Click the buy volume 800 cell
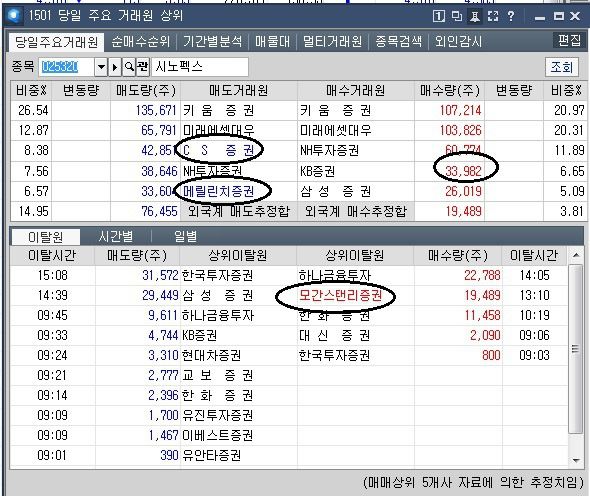This screenshot has width=590, height=496. [458, 355]
